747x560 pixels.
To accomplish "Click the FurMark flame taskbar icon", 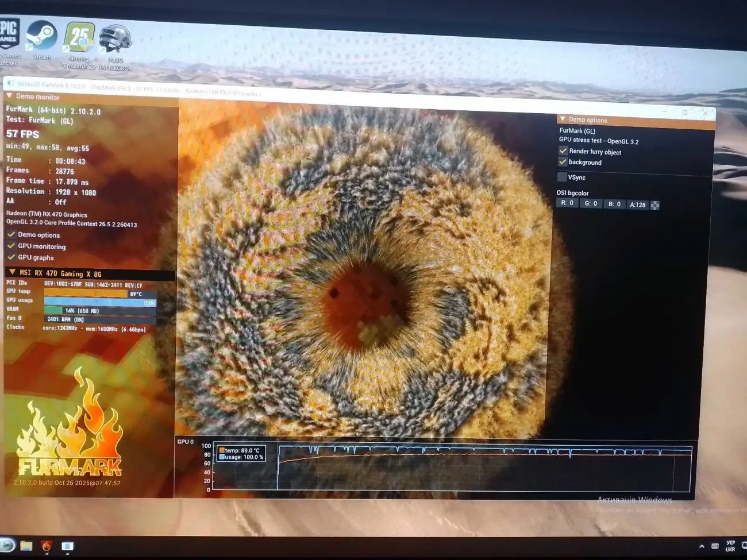I will point(47,546).
